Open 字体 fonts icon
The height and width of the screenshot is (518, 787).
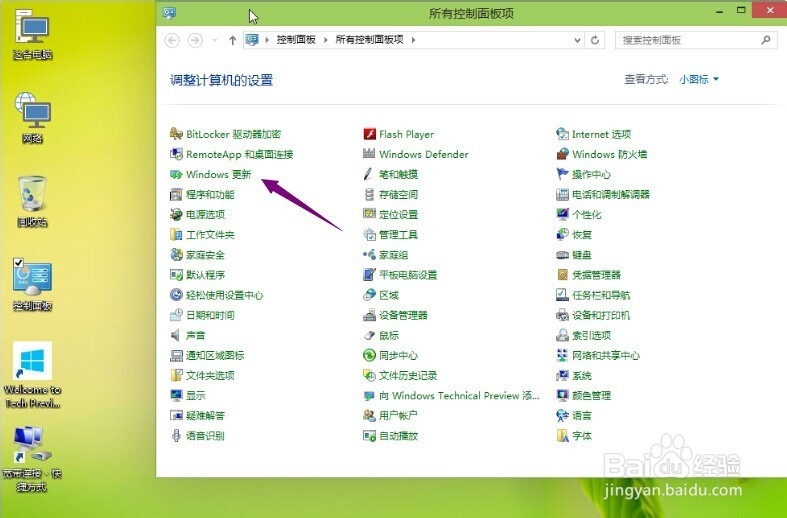coord(563,436)
